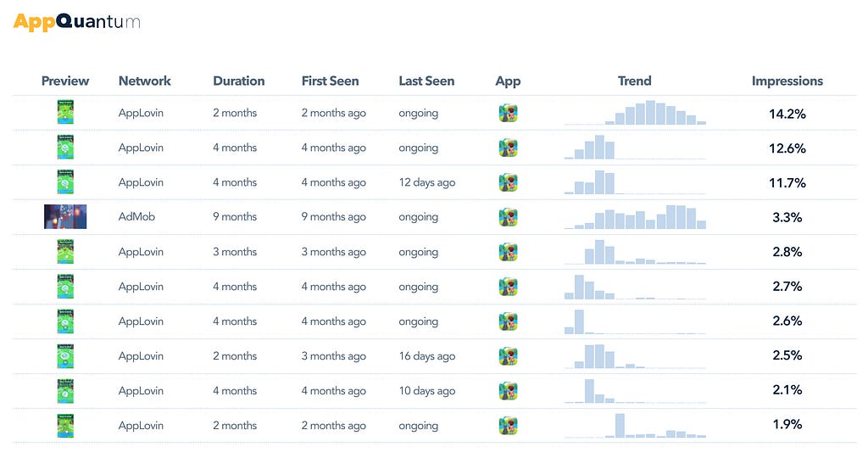868x458 pixels.
Task: Open app icon in the 14.2% impressions row
Action: click(509, 113)
